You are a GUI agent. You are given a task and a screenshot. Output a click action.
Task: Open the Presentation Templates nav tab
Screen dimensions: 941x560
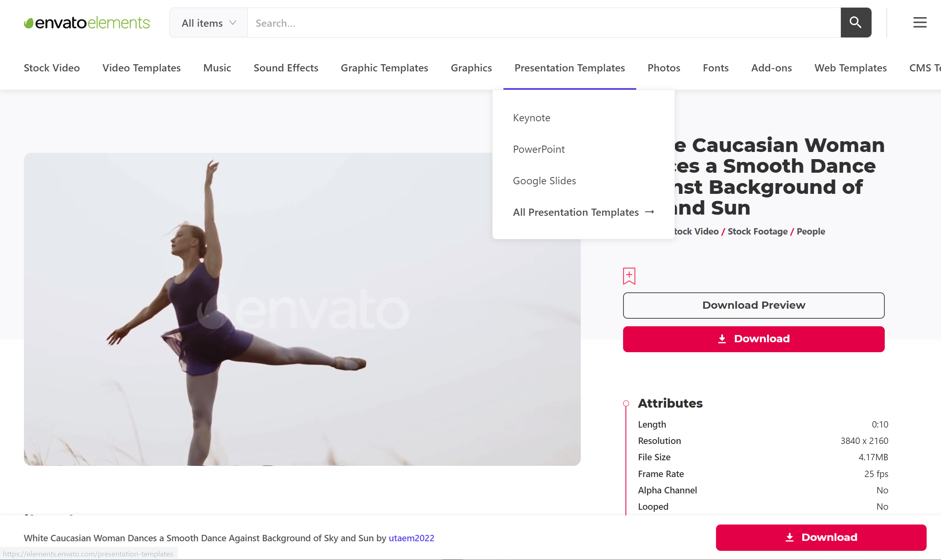569,68
